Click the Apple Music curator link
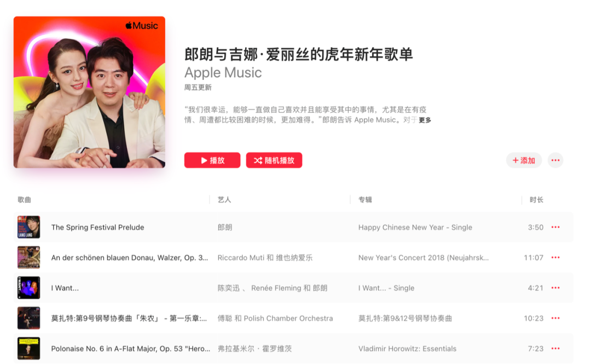 coord(223,72)
